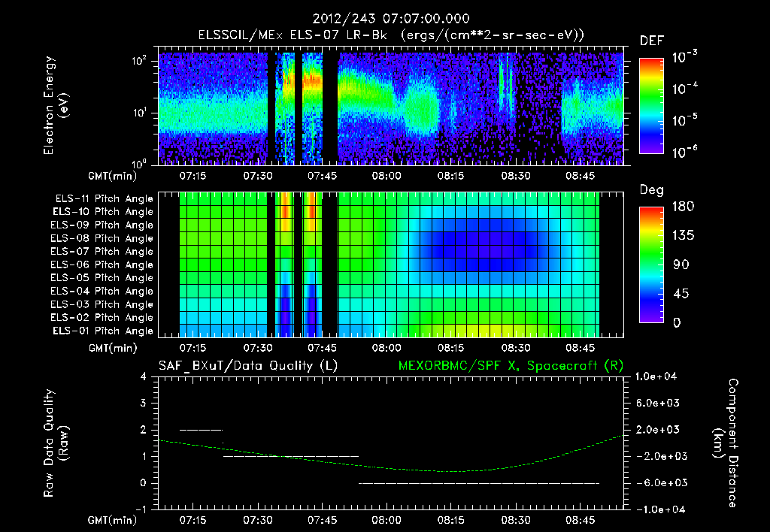Click the 'DEF' legend label

[x=652, y=41]
